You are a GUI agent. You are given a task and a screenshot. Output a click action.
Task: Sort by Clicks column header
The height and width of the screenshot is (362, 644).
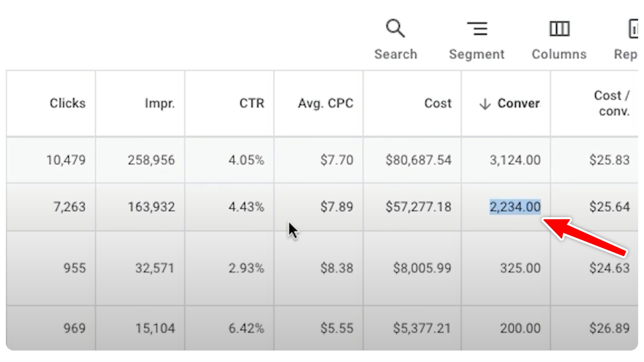click(x=67, y=103)
